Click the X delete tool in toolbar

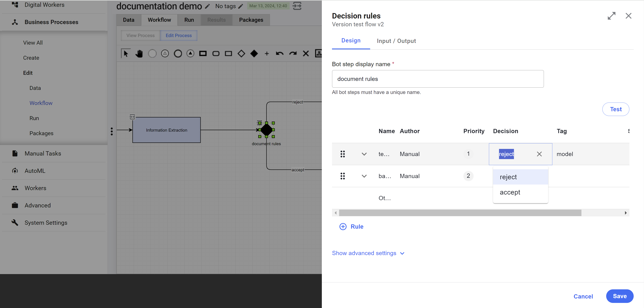(x=306, y=53)
